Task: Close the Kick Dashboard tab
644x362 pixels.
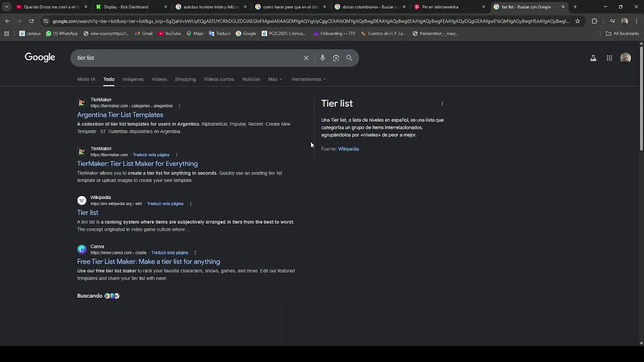Action: point(166,7)
